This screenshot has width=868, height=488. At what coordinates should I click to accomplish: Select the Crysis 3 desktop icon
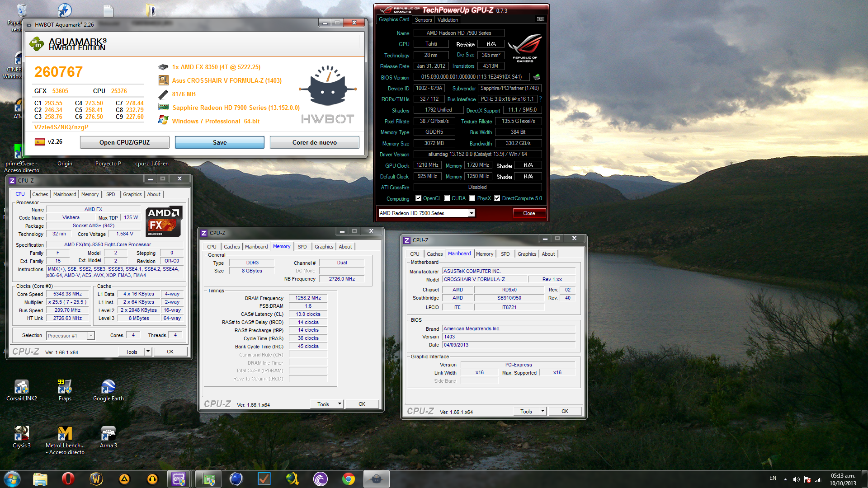pos(22,437)
